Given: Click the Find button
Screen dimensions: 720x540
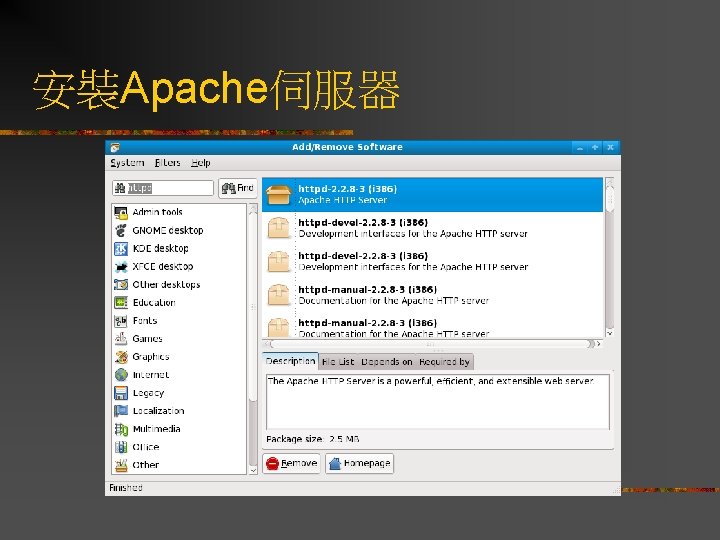Looking at the screenshot, I should point(237,188).
